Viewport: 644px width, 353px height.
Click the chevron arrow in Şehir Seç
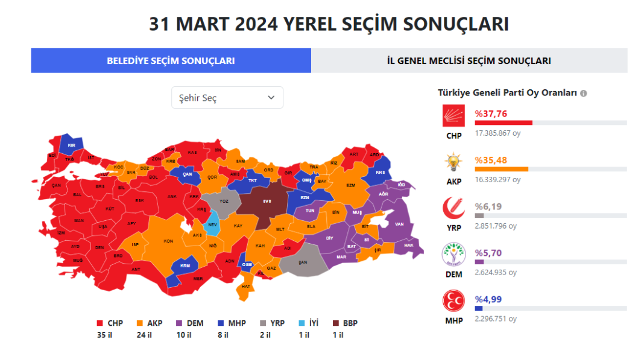pyautogui.click(x=271, y=98)
